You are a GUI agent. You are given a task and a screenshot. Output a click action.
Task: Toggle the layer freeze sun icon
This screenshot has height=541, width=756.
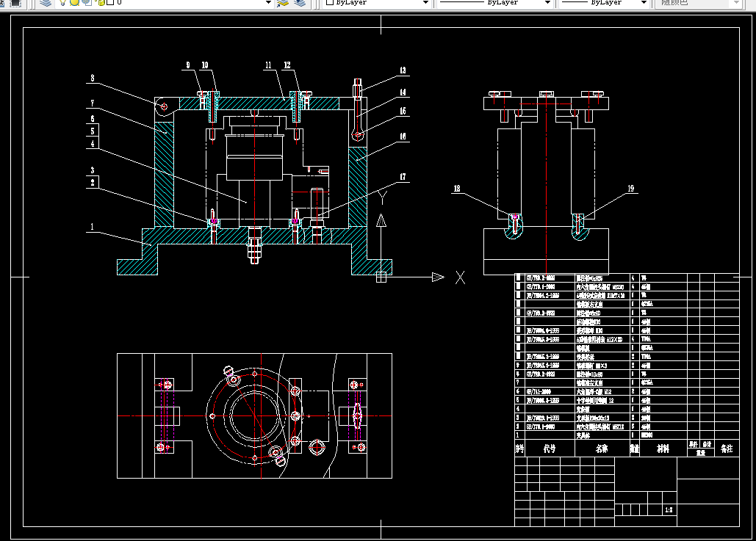click(75, 2)
